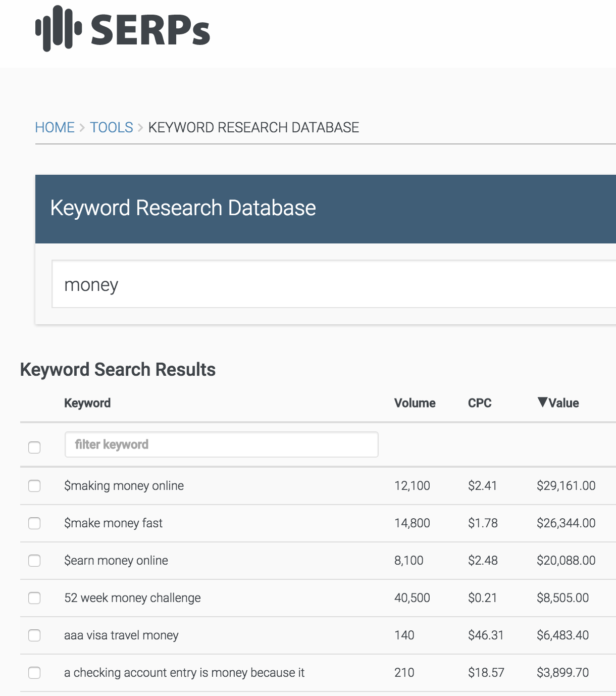Image resolution: width=616 pixels, height=696 pixels.
Task: Select the KEYWORD RESEARCH DATABASE breadcrumb
Action: click(x=253, y=127)
